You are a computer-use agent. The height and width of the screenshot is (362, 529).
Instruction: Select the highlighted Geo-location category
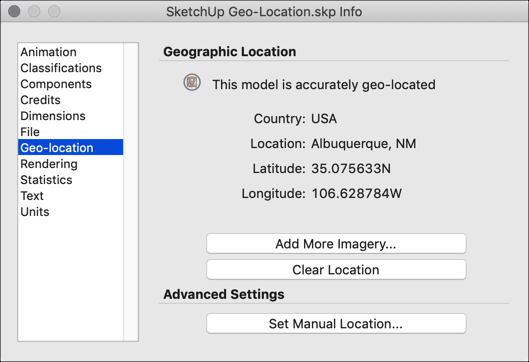point(71,147)
